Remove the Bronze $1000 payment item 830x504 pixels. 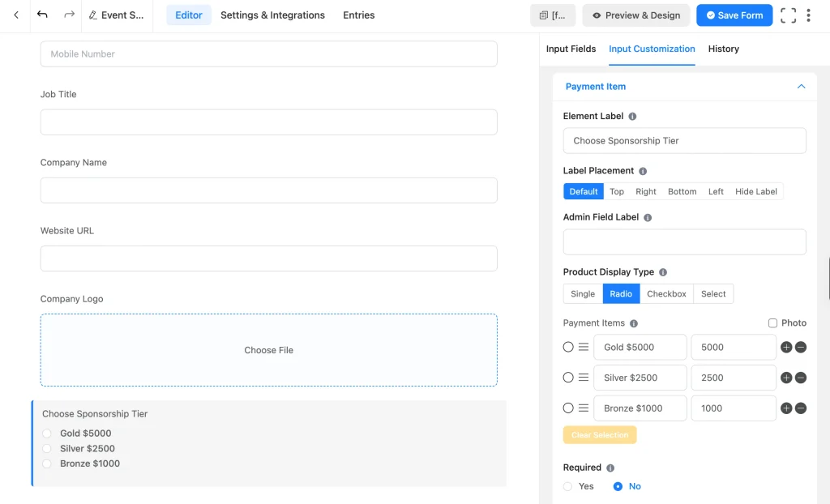pos(800,408)
